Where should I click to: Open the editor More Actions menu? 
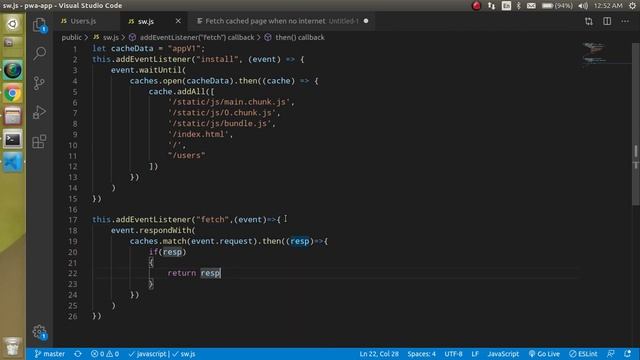point(625,21)
